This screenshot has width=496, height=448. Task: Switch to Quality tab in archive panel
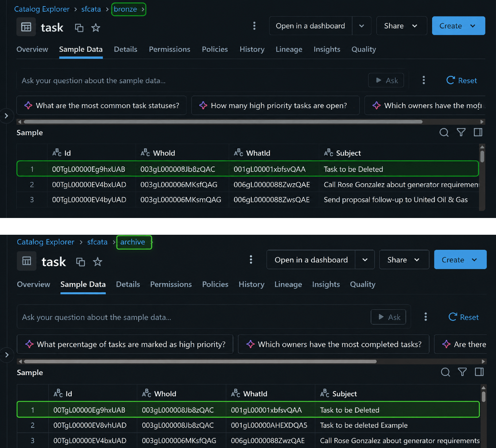[x=363, y=284]
